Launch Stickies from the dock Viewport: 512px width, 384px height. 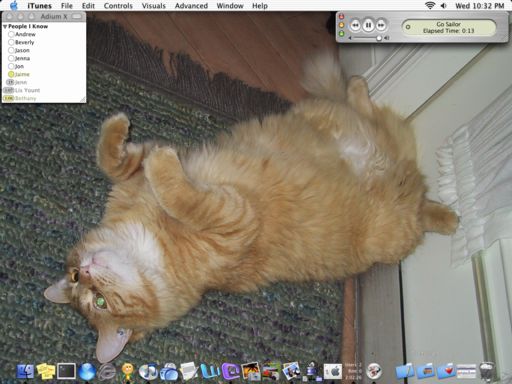[x=46, y=371]
